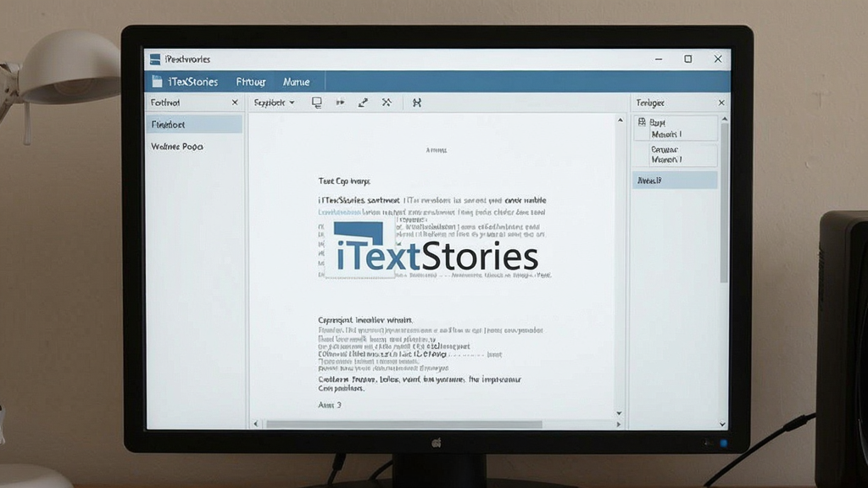This screenshot has height=488, width=868.
Task: Click the horizontal scrollbar thumb
Action: tap(404, 424)
